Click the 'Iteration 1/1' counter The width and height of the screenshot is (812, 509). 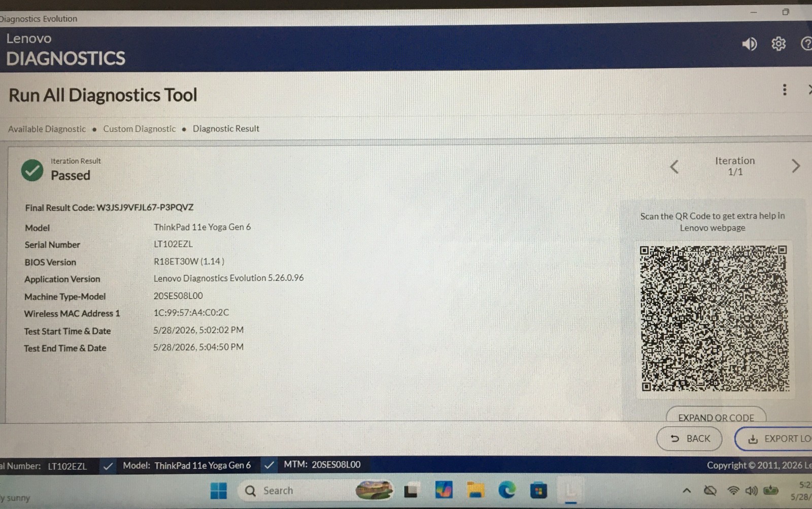point(735,166)
